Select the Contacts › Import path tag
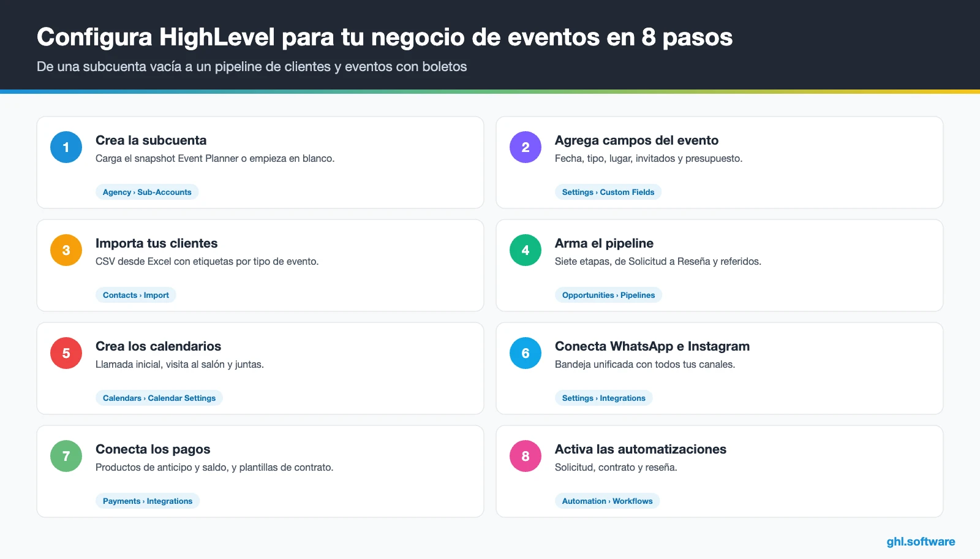This screenshot has height=559, width=980. coord(136,295)
